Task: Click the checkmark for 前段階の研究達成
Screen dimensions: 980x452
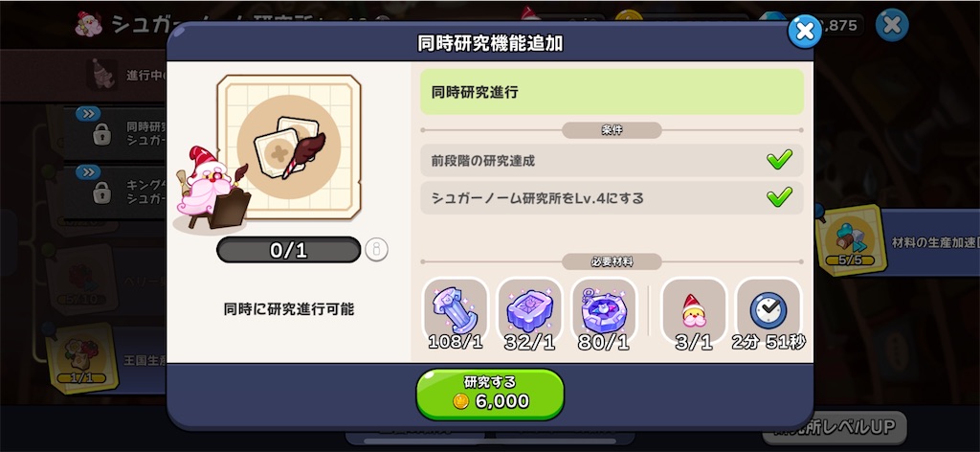Action: 779,160
